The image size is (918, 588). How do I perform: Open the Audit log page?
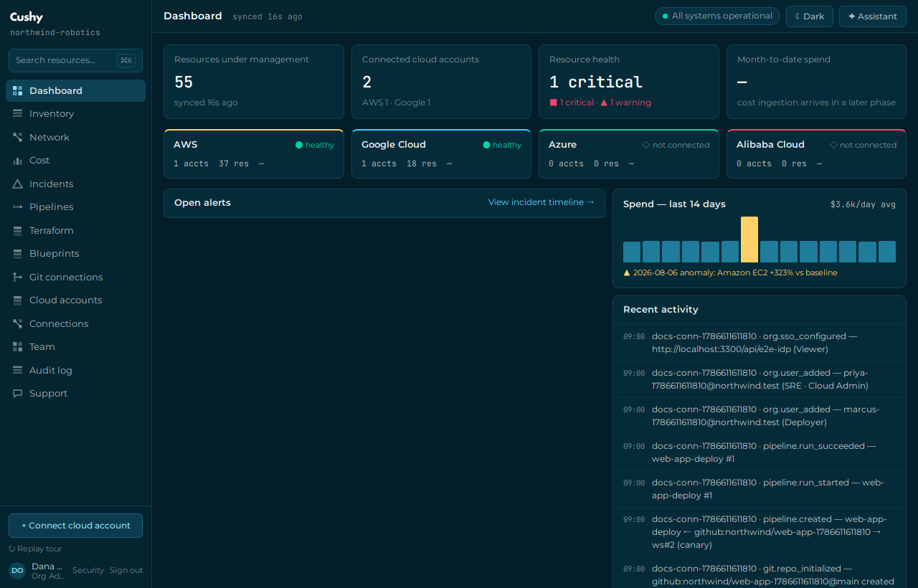75,370
